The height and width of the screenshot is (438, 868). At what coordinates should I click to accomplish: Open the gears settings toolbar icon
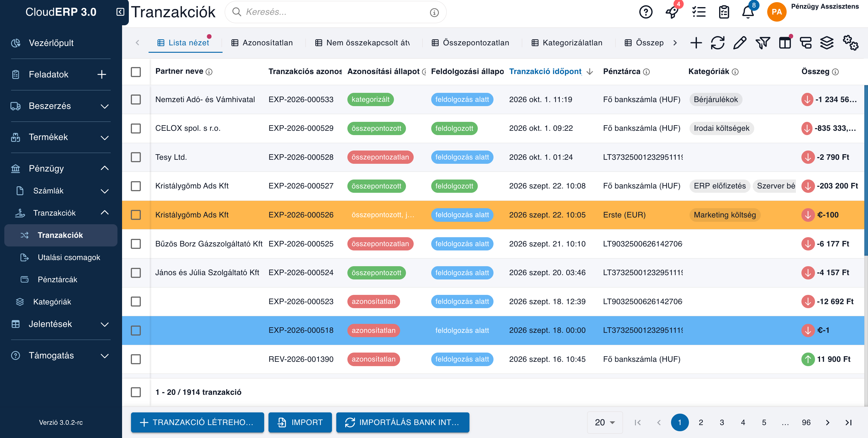(850, 43)
